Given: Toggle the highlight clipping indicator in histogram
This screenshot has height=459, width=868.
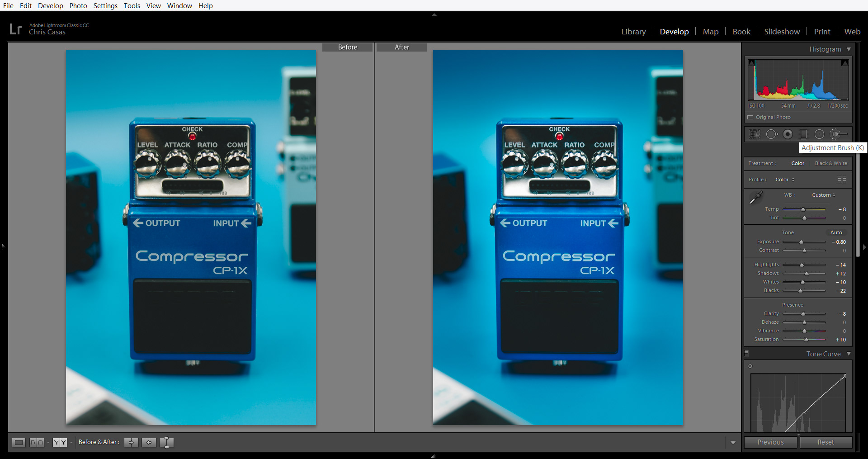Looking at the screenshot, I should click(x=845, y=63).
